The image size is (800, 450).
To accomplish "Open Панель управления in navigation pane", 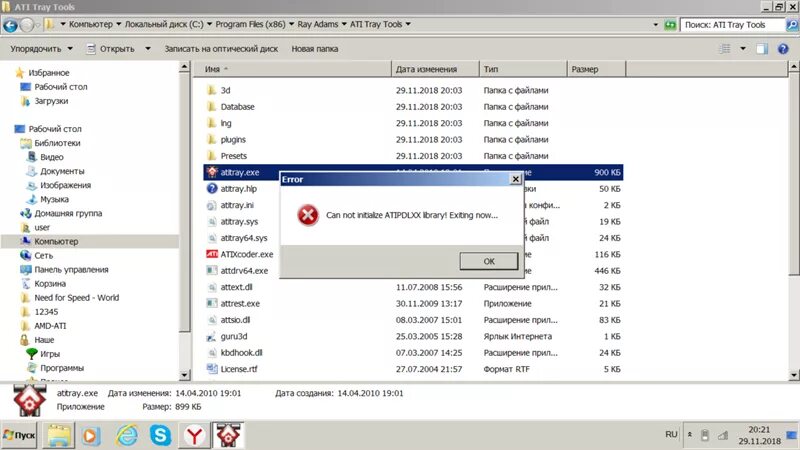I will pyautogui.click(x=71, y=269).
